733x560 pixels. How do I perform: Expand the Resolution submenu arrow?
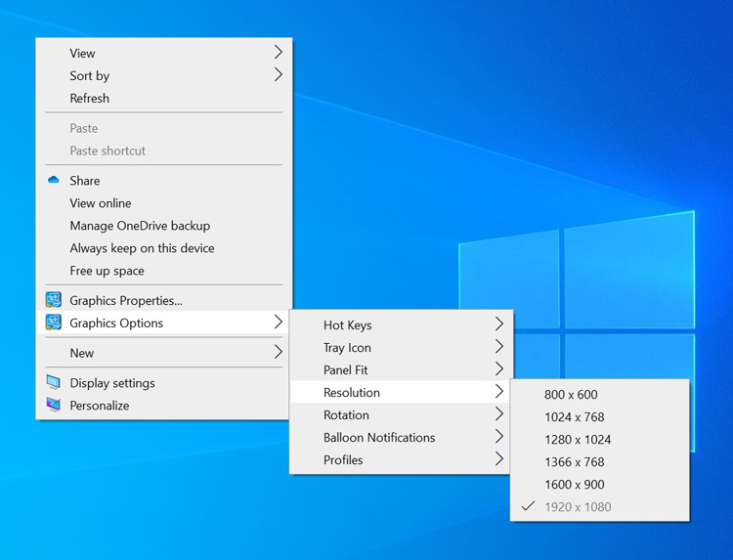click(499, 391)
